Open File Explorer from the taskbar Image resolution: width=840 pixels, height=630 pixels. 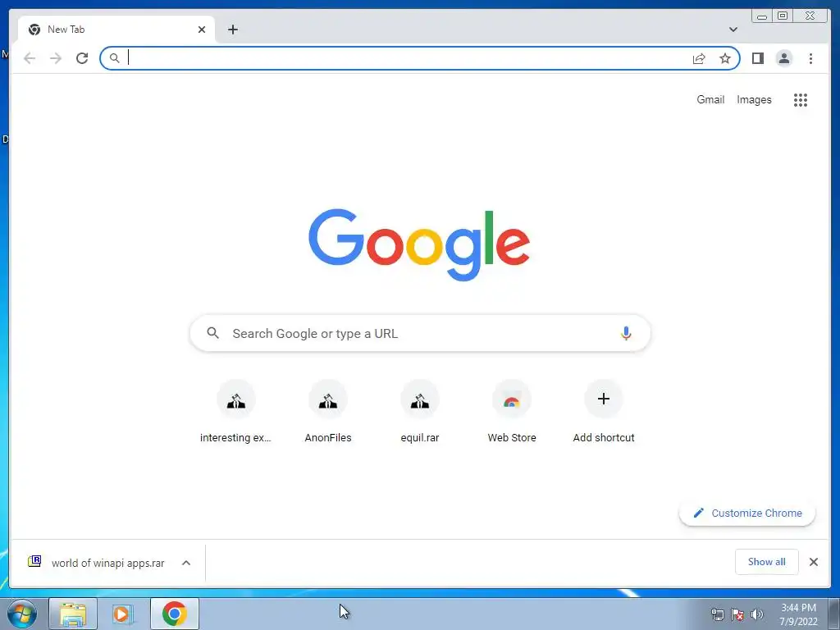[x=73, y=614]
